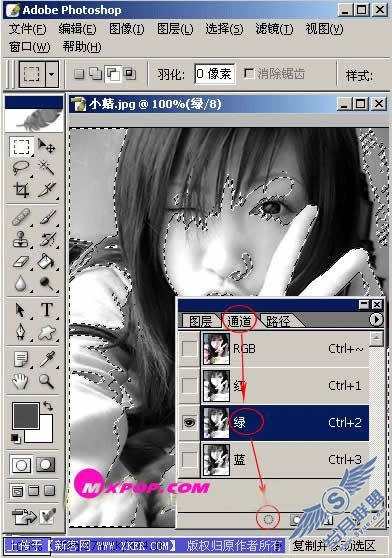
Task: Select the Pen tool
Action: [20, 332]
